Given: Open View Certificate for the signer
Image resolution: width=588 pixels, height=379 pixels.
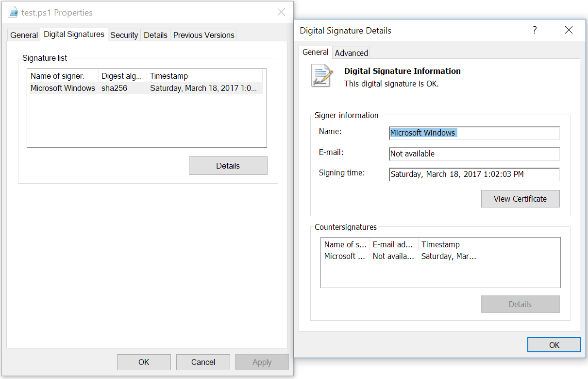Looking at the screenshot, I should click(521, 199).
